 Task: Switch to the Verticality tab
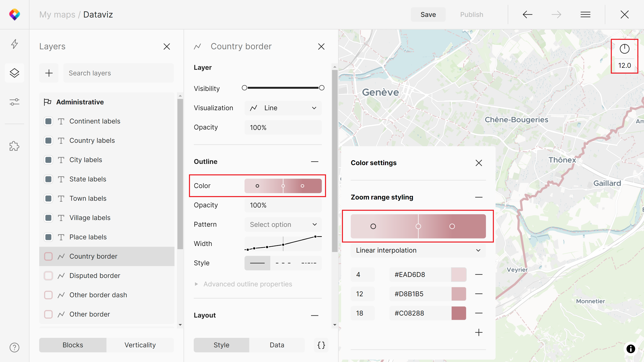click(140, 345)
